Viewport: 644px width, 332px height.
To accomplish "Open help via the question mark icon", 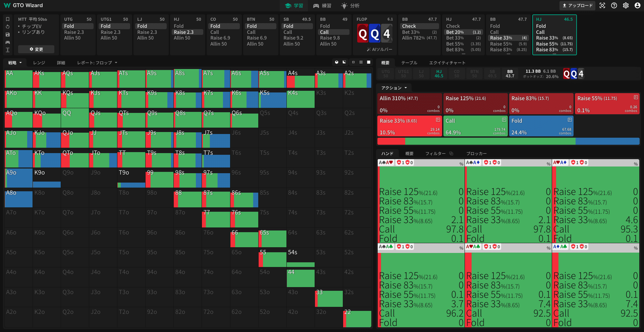I will pyautogui.click(x=614, y=6).
